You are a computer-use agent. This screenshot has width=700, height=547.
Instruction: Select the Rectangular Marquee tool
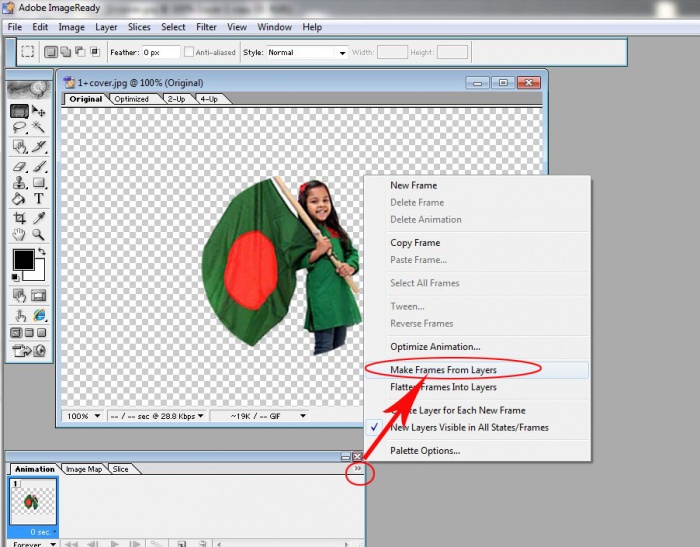[18, 111]
